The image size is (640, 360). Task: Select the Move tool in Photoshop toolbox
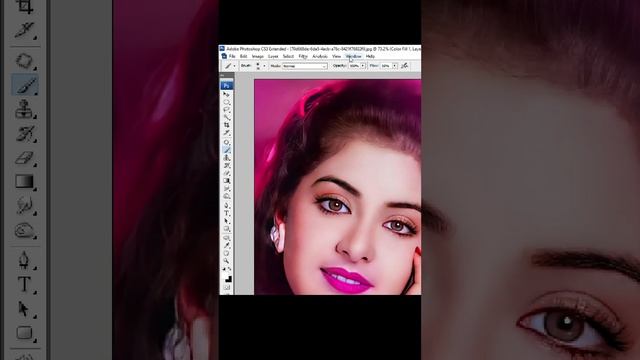227,94
